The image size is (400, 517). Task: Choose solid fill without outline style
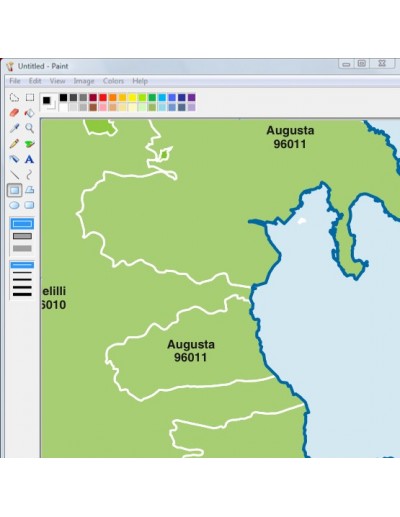click(x=22, y=248)
